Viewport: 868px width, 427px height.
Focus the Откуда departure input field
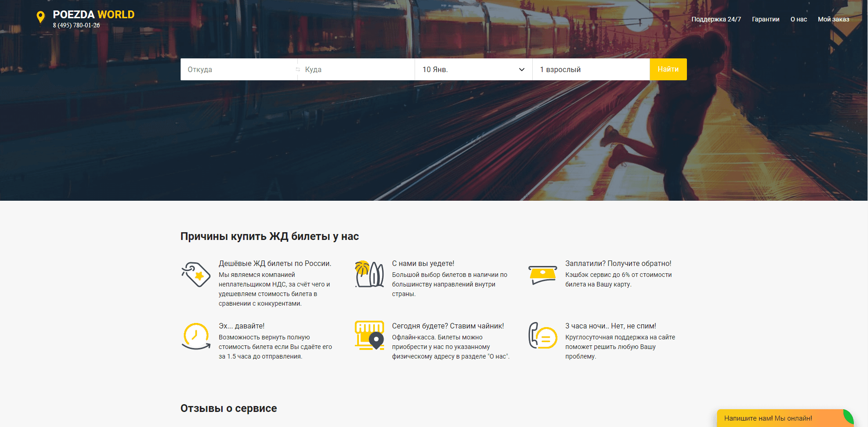(x=237, y=69)
